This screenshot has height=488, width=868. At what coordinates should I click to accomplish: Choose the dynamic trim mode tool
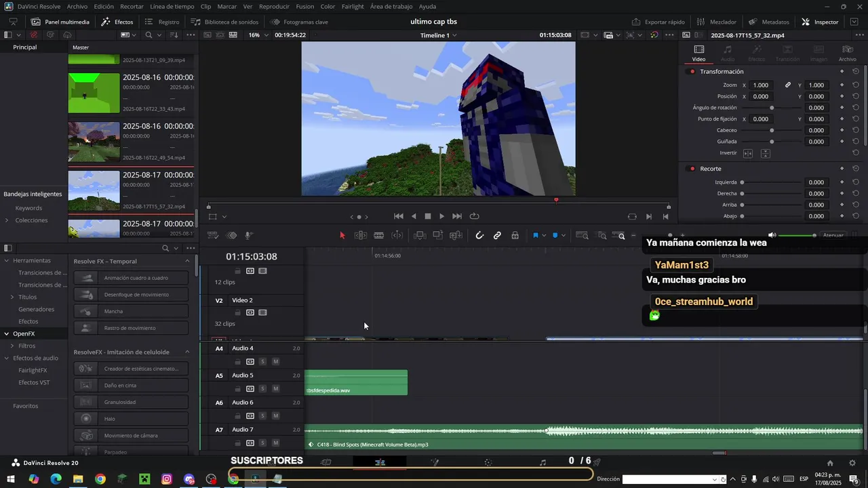coord(397,235)
